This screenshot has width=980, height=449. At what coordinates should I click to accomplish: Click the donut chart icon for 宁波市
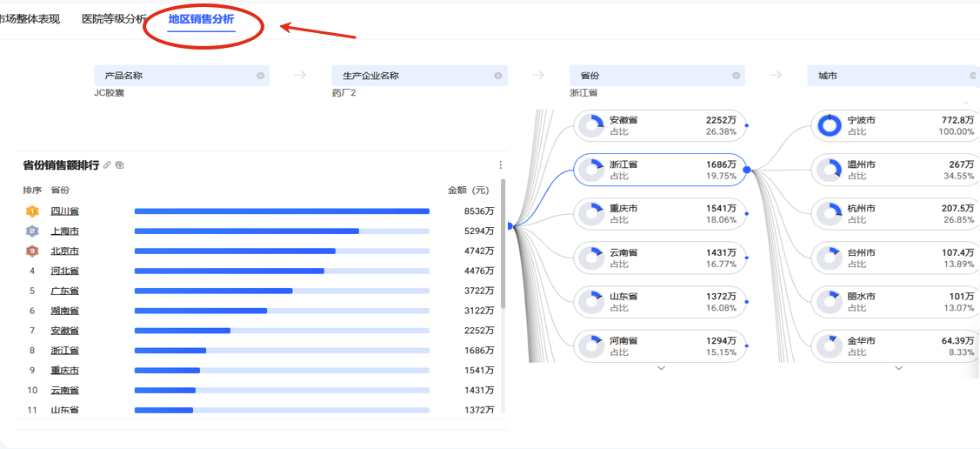pyautogui.click(x=830, y=125)
